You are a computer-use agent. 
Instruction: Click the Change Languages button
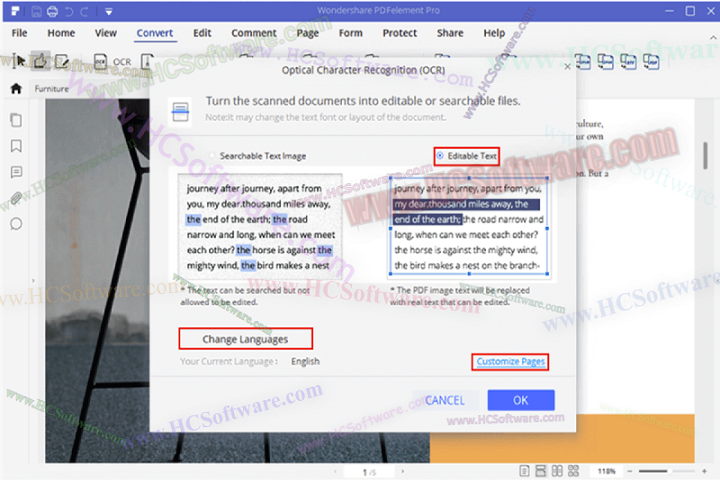click(x=245, y=339)
